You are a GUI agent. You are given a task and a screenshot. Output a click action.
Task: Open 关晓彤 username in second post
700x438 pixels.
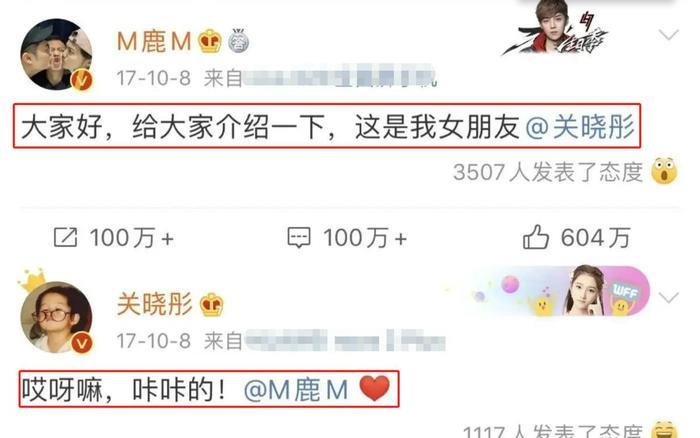[154, 305]
